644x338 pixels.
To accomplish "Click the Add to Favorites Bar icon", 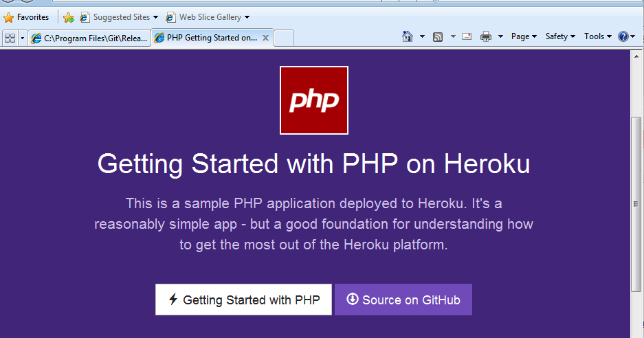I will tap(69, 18).
